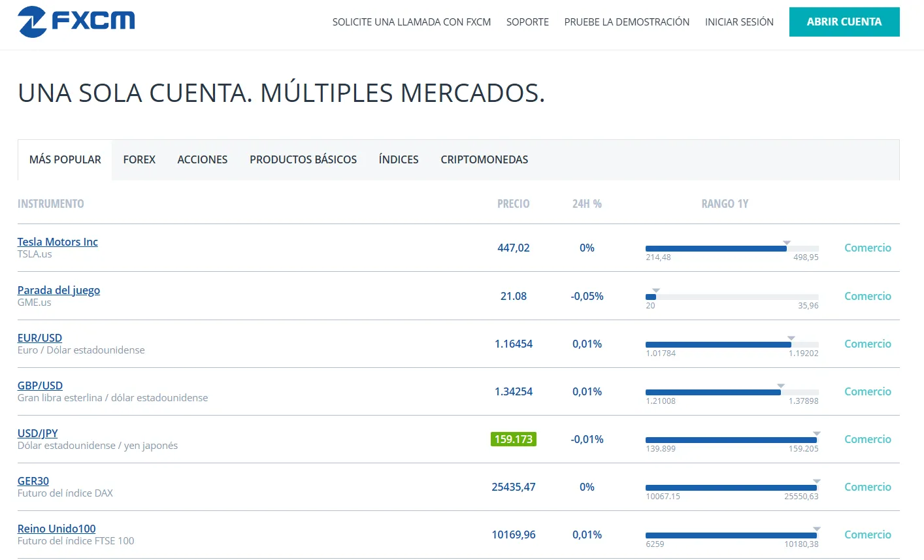Click Comercio for USD/JPY
Screen dimensions: 924x560
pos(867,439)
